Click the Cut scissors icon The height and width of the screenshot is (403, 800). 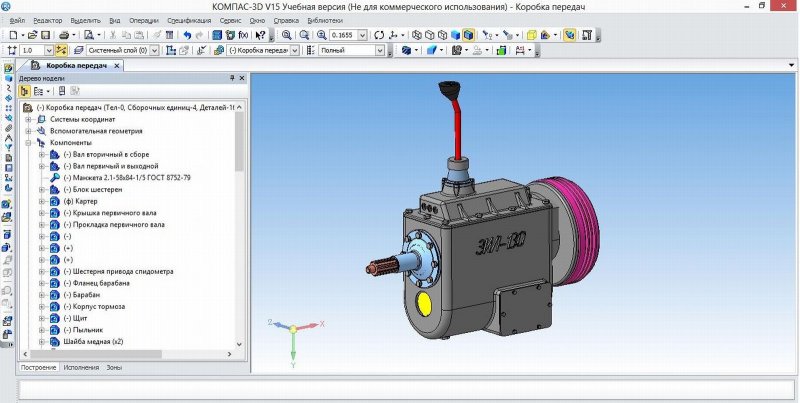tap(113, 35)
